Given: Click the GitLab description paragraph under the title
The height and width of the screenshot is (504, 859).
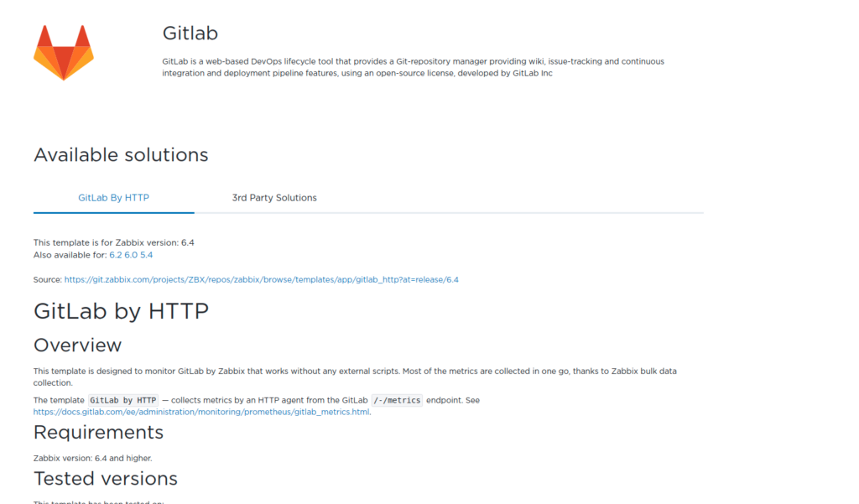Looking at the screenshot, I should coord(413,67).
